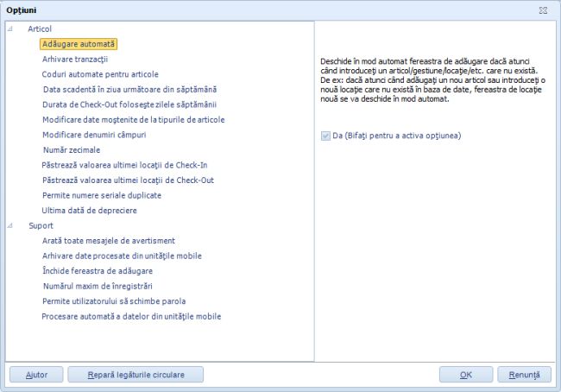Open Permite utilizatorului să schimbe parola

tap(114, 300)
